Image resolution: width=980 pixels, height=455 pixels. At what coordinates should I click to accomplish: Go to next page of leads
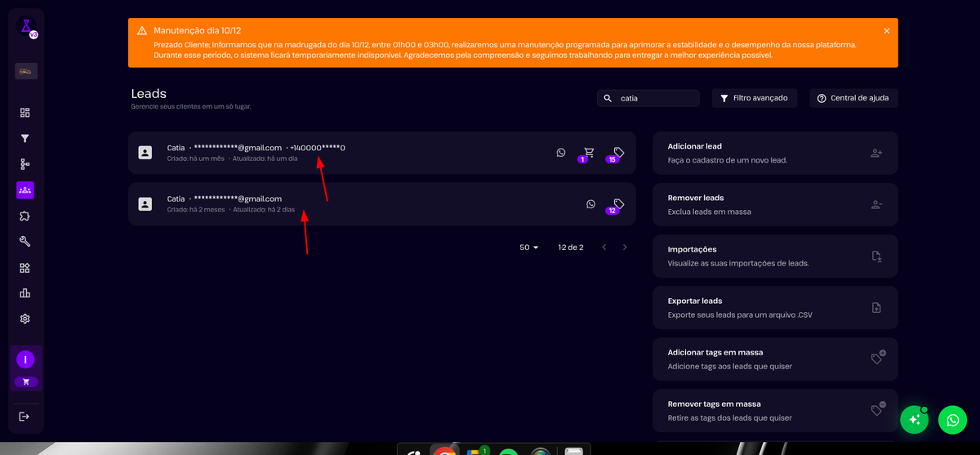(x=625, y=247)
